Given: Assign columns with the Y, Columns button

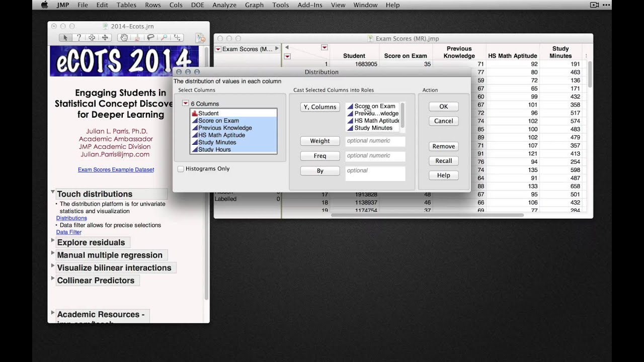Looking at the screenshot, I should tap(320, 107).
